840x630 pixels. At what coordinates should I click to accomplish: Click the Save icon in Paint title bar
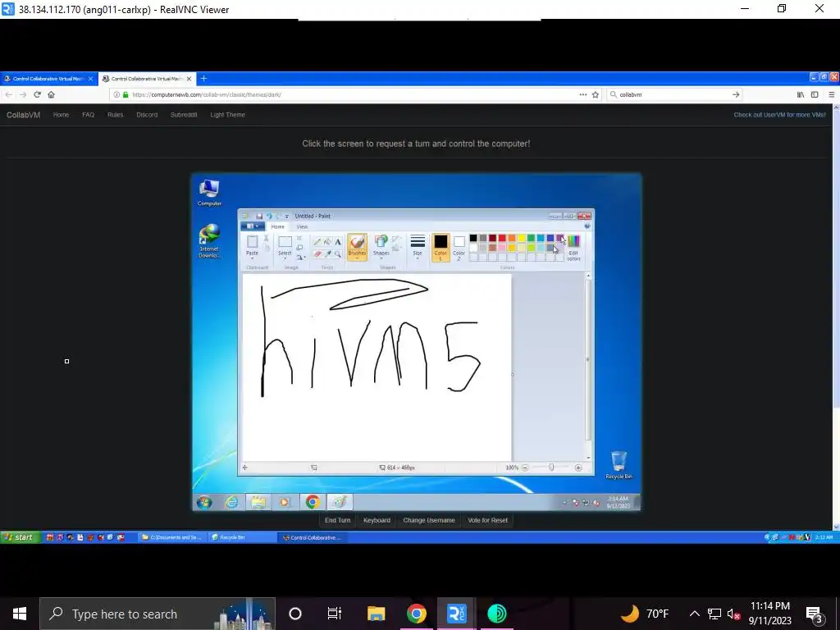[x=259, y=216]
